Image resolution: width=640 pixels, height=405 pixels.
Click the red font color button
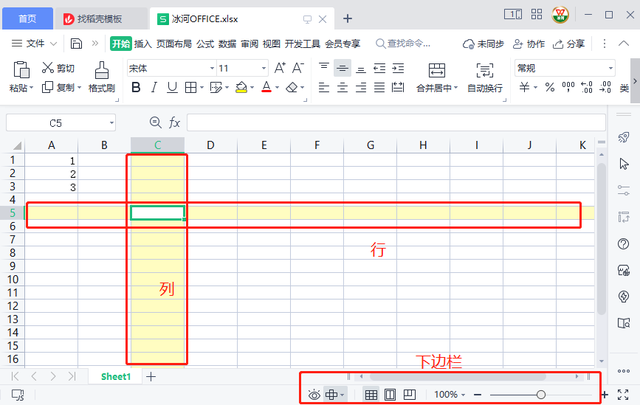[266, 87]
